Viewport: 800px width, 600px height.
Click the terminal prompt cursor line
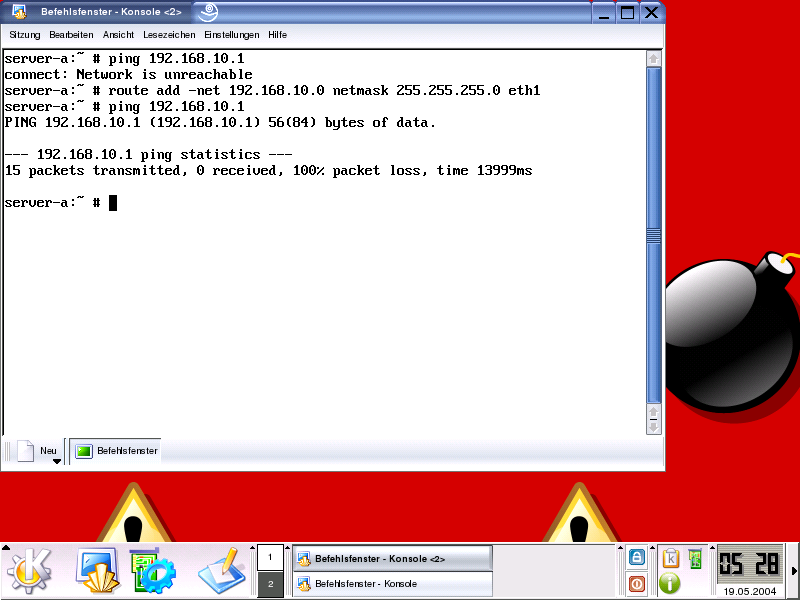click(x=61, y=203)
